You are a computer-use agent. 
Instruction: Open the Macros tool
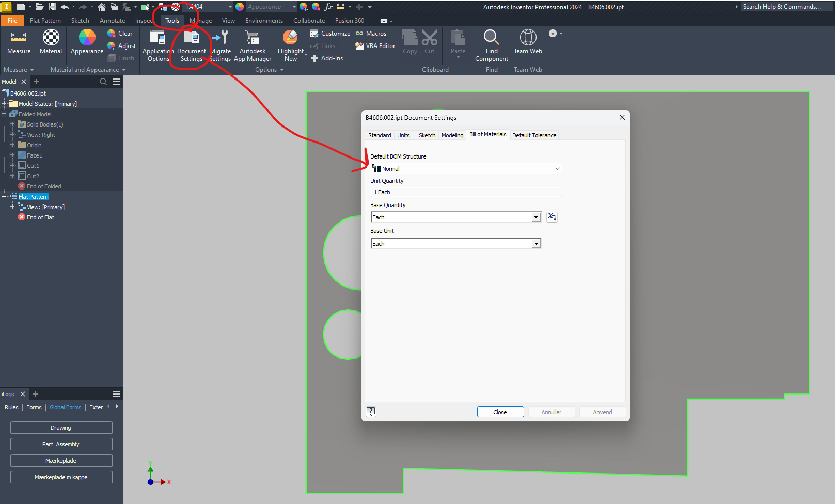tap(371, 33)
